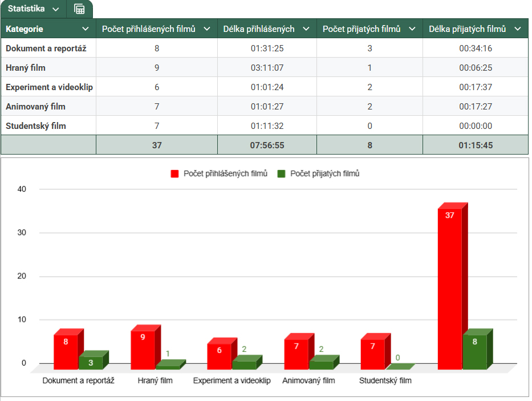Open Počet přijatých filmů column dropdown arrow
Screen dimensions: 532x401
click(412, 29)
